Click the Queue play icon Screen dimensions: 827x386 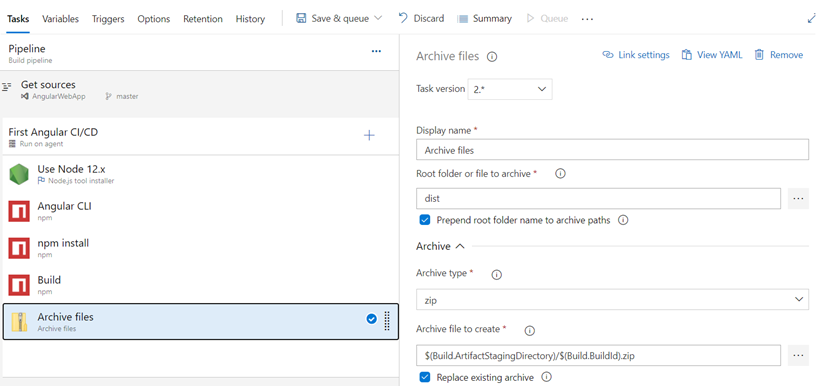click(x=531, y=18)
